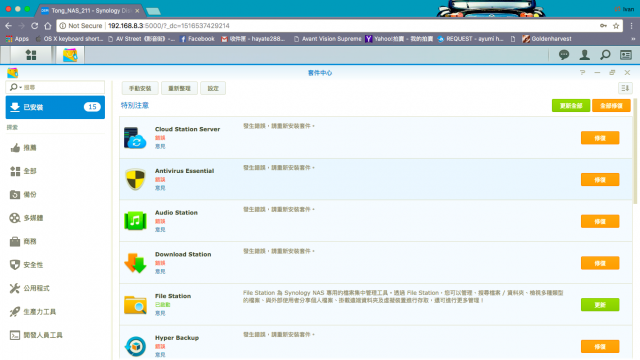Repair Download Station

[x=600, y=263]
